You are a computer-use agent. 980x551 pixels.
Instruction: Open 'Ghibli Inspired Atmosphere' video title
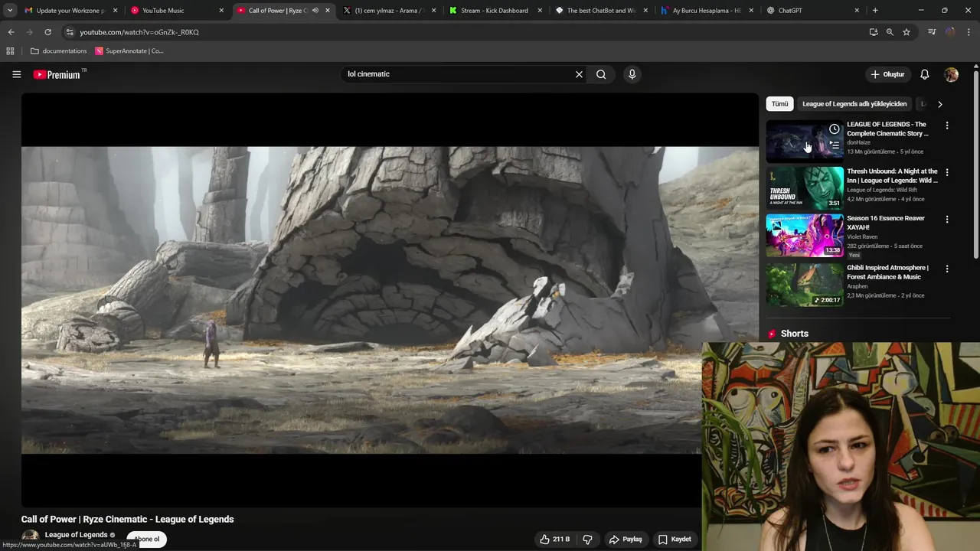[x=887, y=272]
